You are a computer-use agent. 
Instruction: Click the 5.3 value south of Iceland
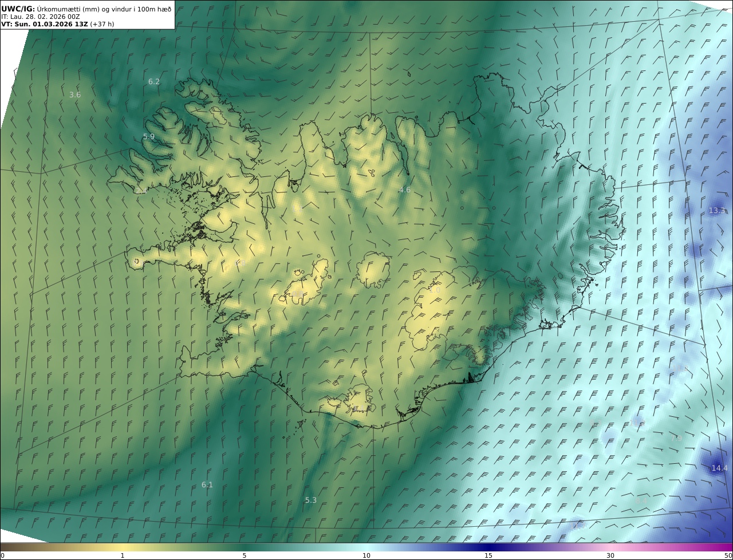point(311,500)
